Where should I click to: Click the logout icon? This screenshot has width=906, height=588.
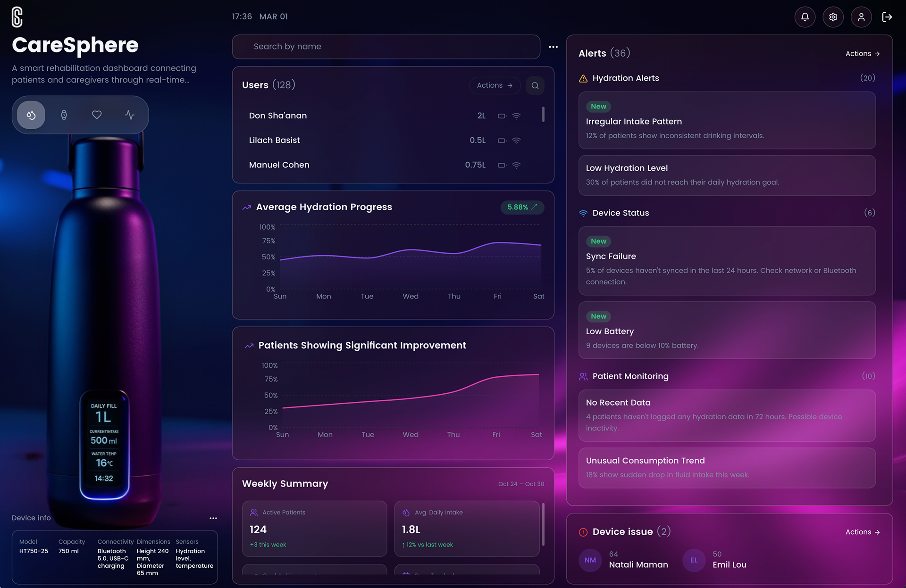click(x=887, y=17)
